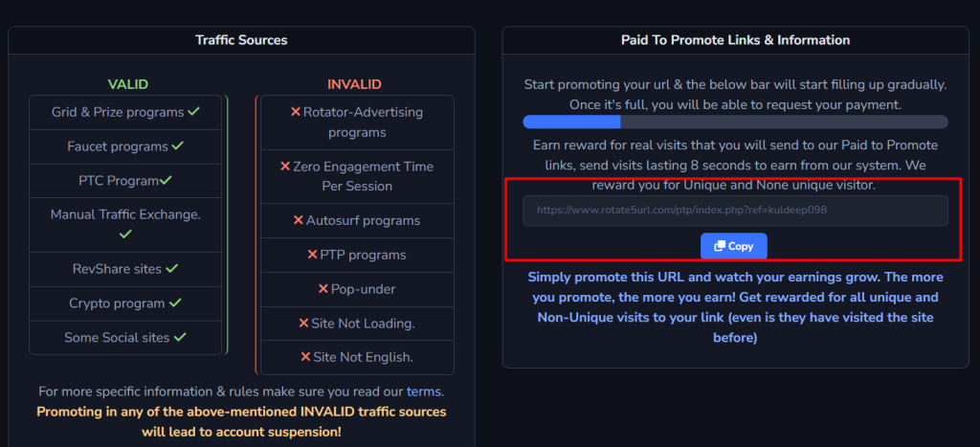Click the blue payment progress bar

pos(571,122)
